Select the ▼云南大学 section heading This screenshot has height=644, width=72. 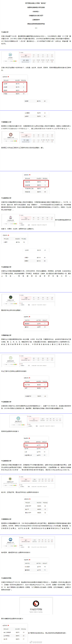point(5,32)
